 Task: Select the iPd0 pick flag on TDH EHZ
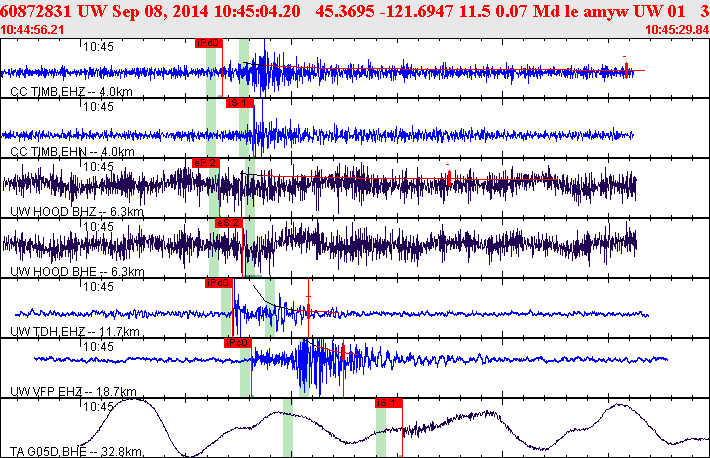[219, 283]
